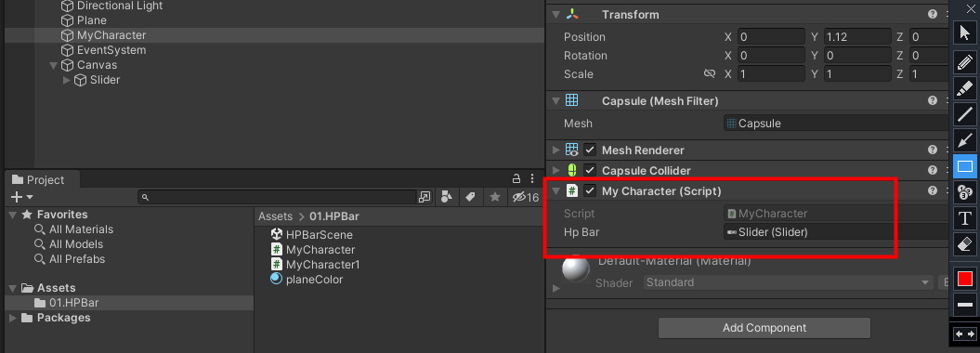
Task: Click Position Y field showing 1.12
Action: pyautogui.click(x=857, y=37)
